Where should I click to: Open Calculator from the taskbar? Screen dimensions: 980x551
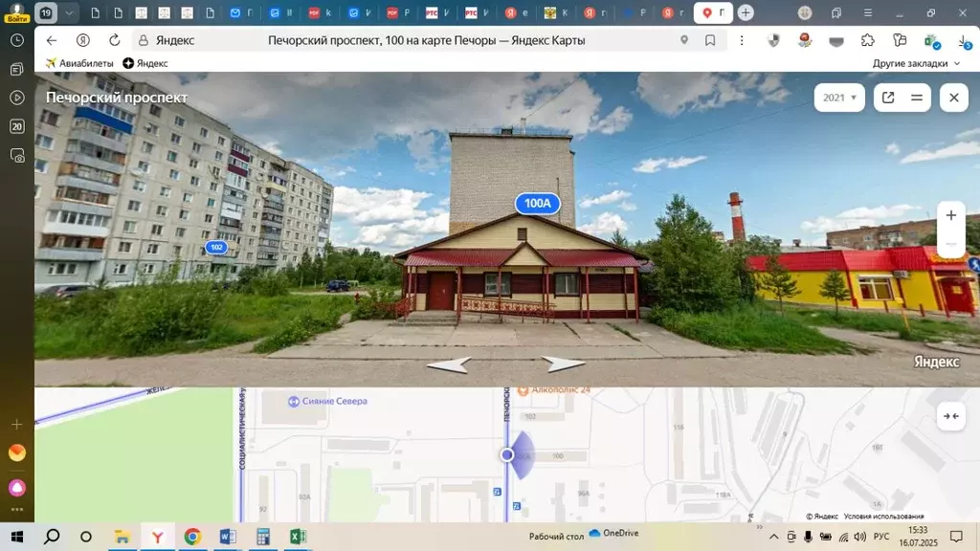[263, 537]
